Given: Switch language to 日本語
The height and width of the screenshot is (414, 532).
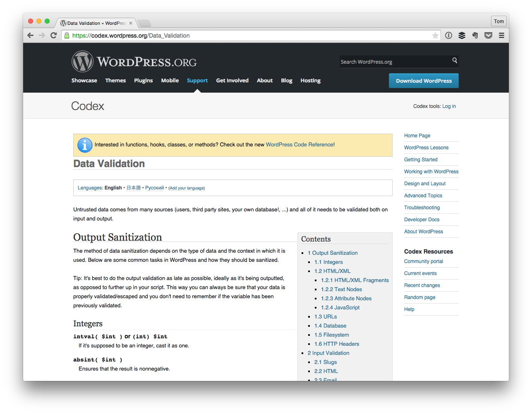Looking at the screenshot, I should pyautogui.click(x=134, y=188).
